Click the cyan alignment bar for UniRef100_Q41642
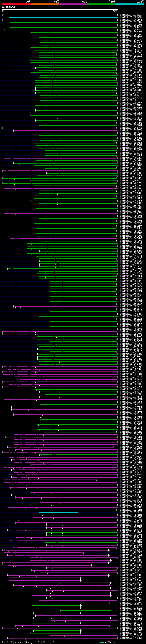Viewport: 146px width, 644px height. pyautogui.click(x=60, y=20)
